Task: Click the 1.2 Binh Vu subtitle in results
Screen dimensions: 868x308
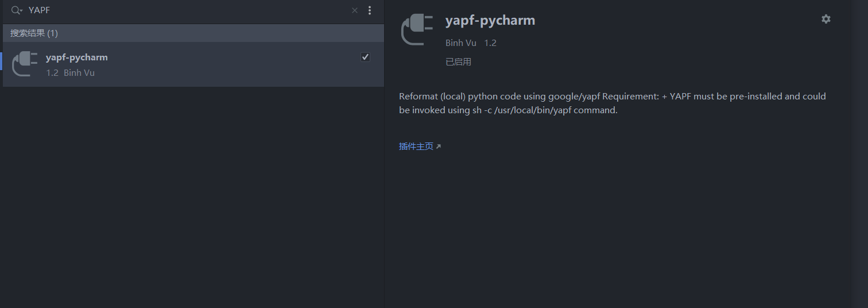Action: coord(71,73)
